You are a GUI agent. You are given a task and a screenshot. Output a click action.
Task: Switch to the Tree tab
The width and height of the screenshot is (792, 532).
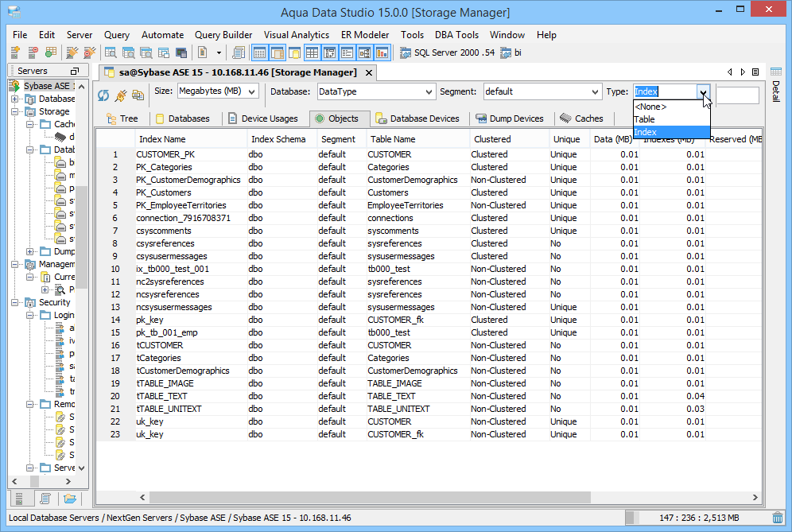pyautogui.click(x=122, y=118)
